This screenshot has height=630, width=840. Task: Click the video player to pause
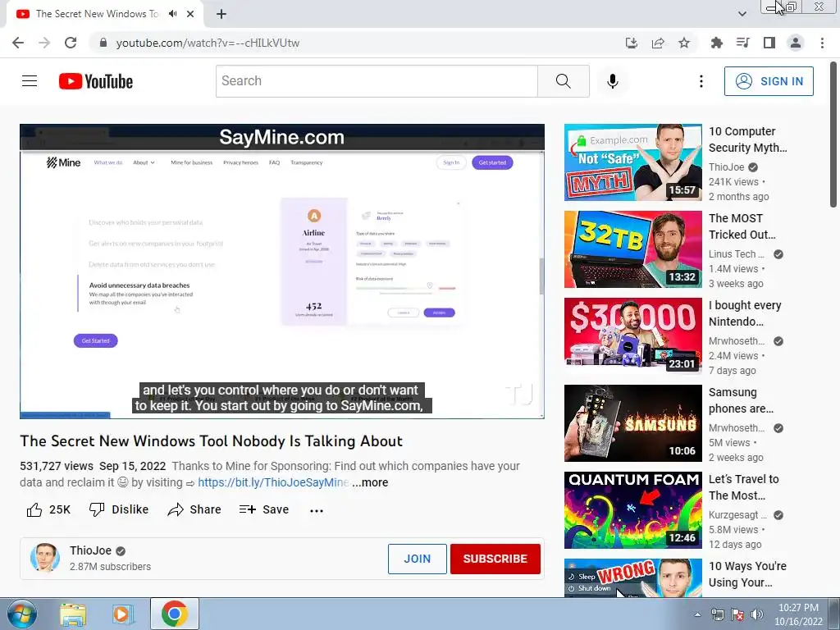point(282,271)
